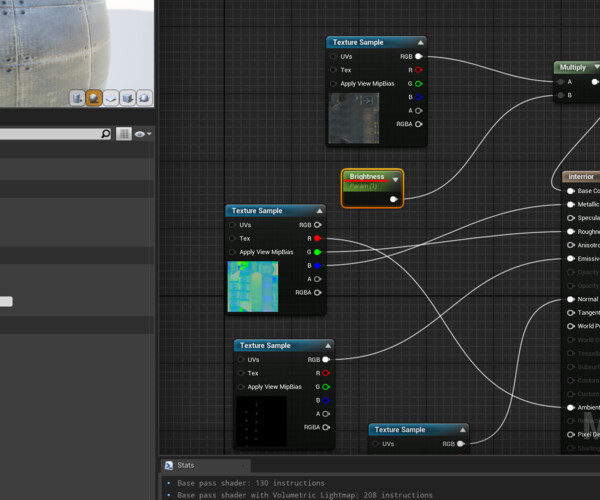
Task: Click Apply View MipBias pin on metal-thumbnail node
Action: pos(333,84)
